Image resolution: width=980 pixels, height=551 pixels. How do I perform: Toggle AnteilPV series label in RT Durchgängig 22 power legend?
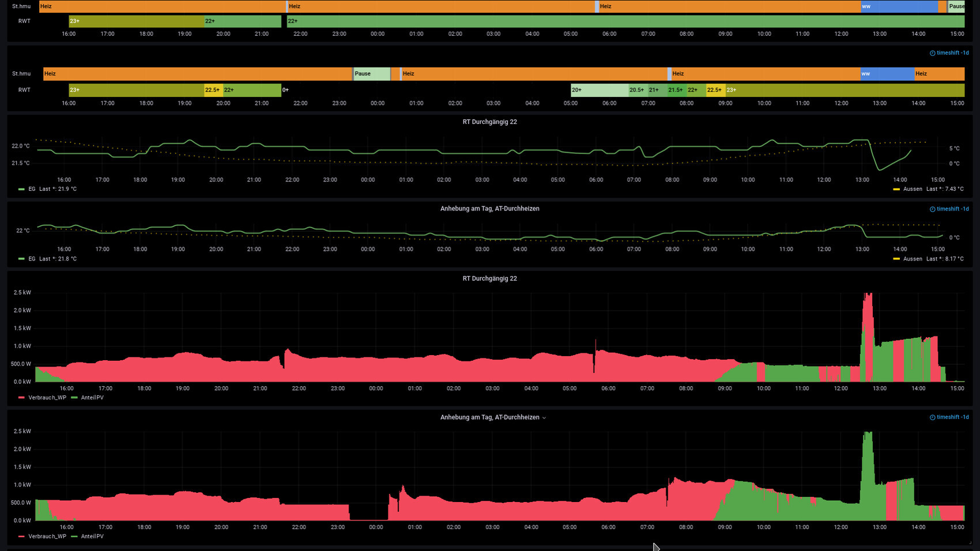[x=92, y=398]
